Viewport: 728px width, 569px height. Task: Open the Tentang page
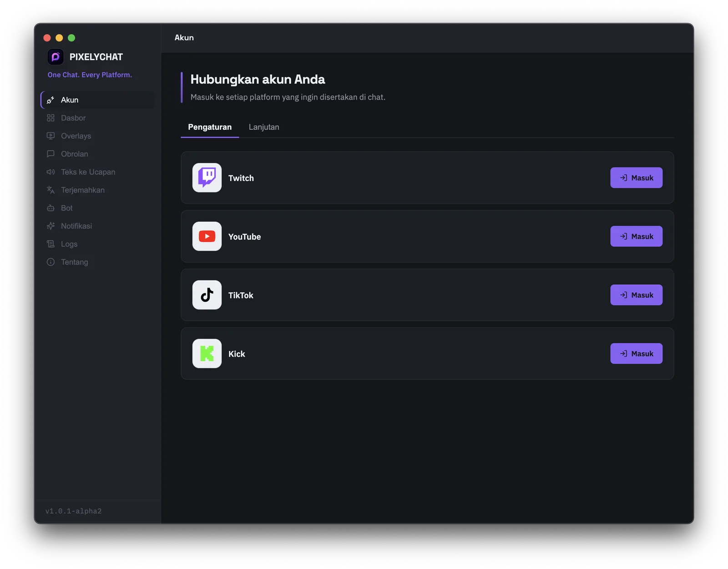(x=97, y=262)
